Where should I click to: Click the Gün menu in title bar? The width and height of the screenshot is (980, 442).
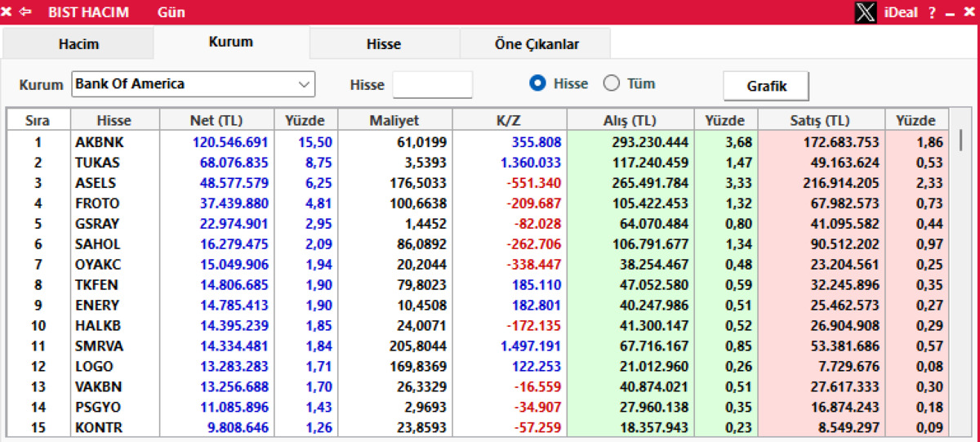coord(171,12)
